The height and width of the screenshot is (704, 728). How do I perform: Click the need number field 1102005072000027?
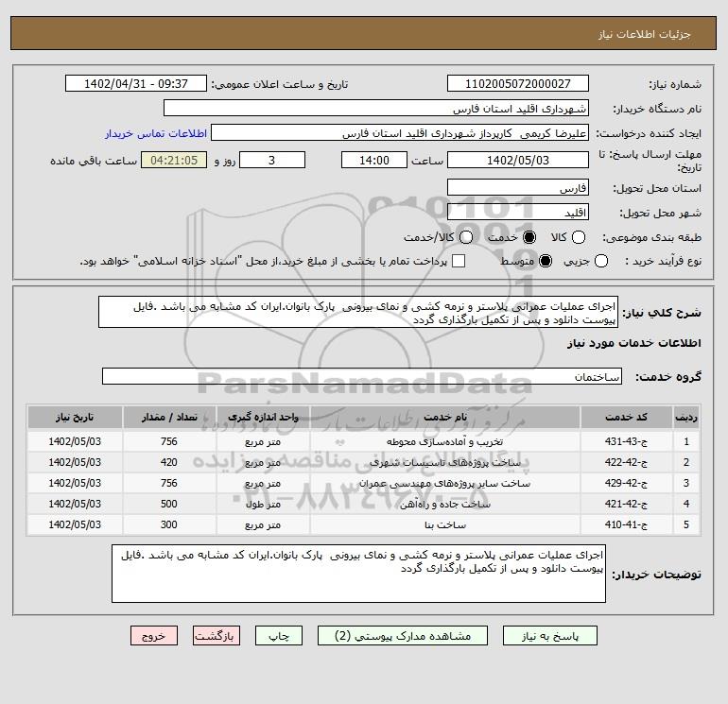(x=518, y=84)
